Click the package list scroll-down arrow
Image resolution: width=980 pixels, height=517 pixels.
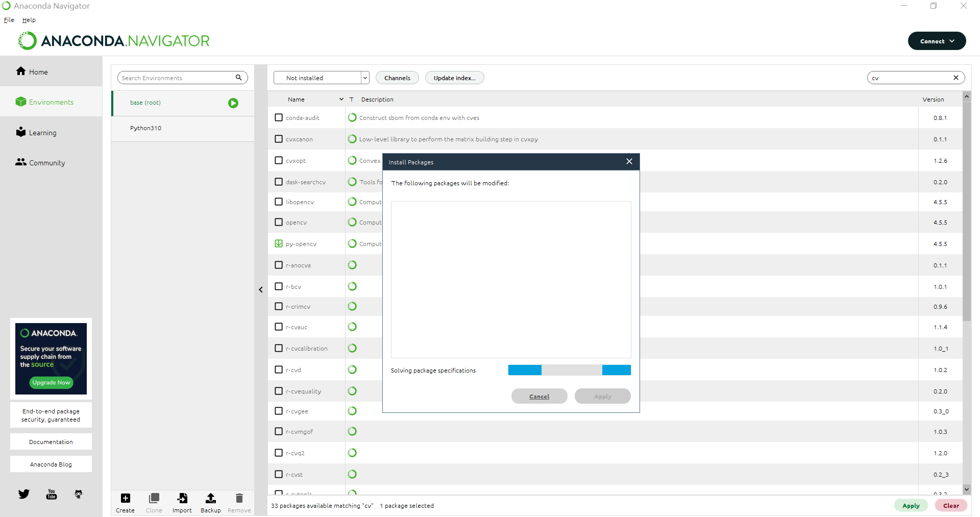tap(967, 489)
